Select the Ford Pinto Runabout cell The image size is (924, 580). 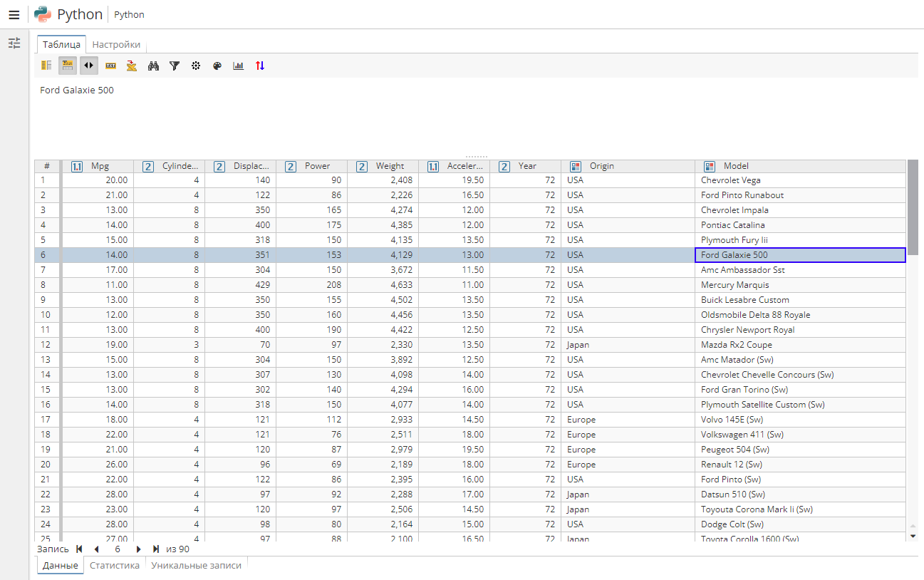pos(801,195)
